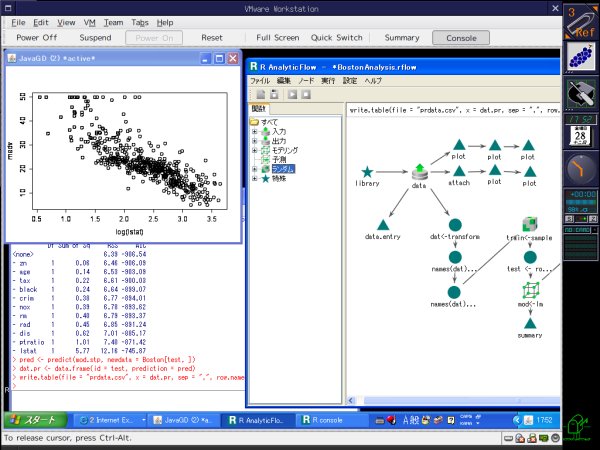
Task: Click the run (play) icon in R AnalyticFlow toolbar
Action: point(292,94)
